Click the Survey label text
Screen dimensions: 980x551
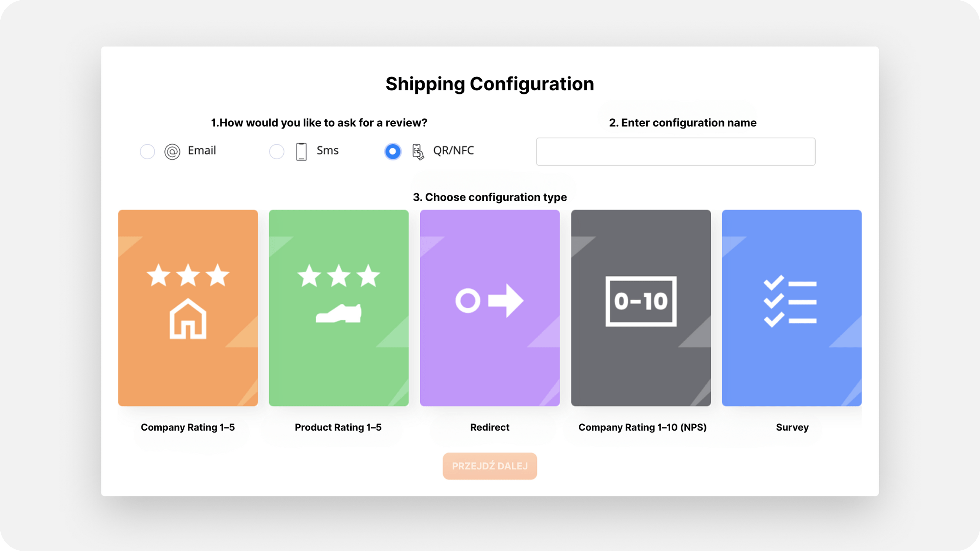point(792,427)
